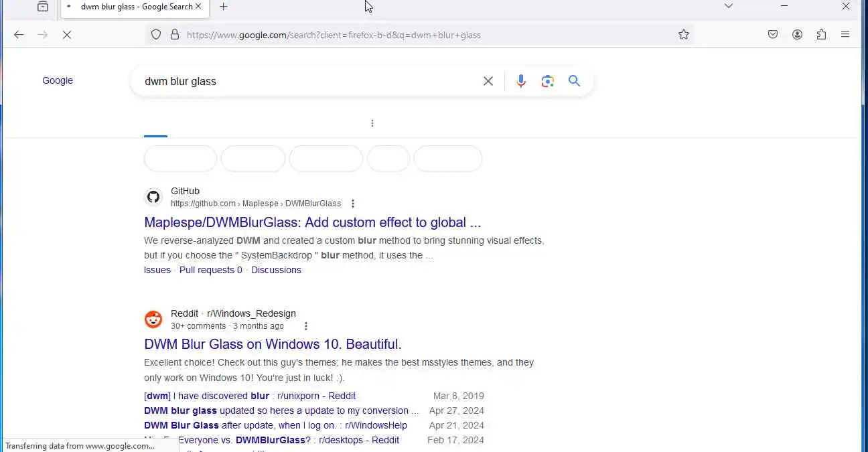
Task: Close the dwm blur glass tab
Action: pos(198,7)
